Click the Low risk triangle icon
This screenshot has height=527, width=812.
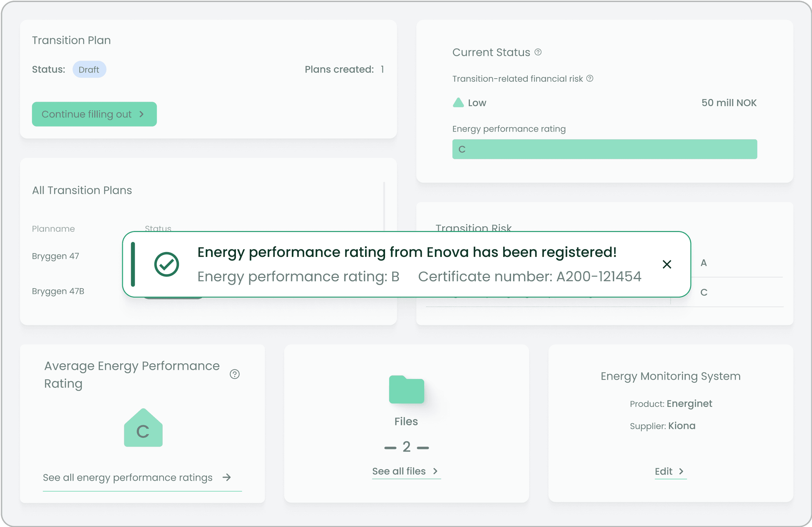pyautogui.click(x=458, y=103)
